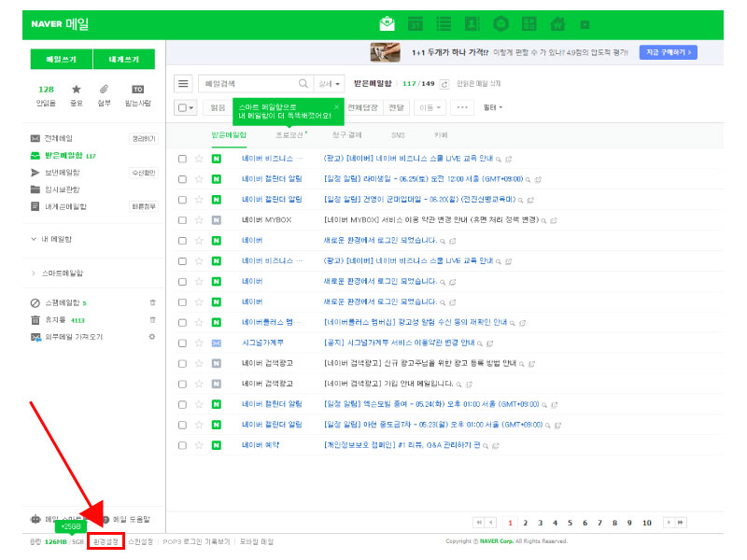Switch to the 청구·결제 tab
Viewport: 747px width, 560px height.
346,135
